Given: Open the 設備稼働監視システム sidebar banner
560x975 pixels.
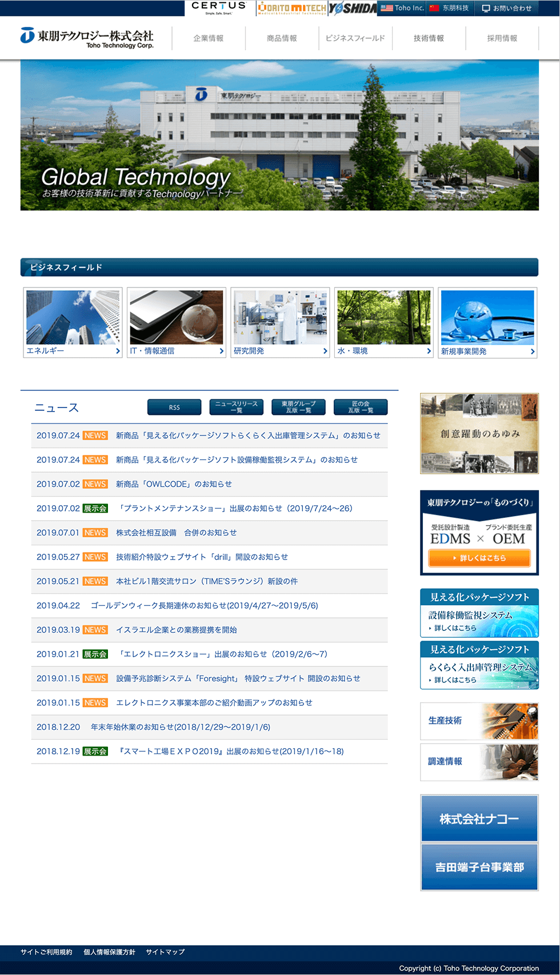Looking at the screenshot, I should pos(479,613).
